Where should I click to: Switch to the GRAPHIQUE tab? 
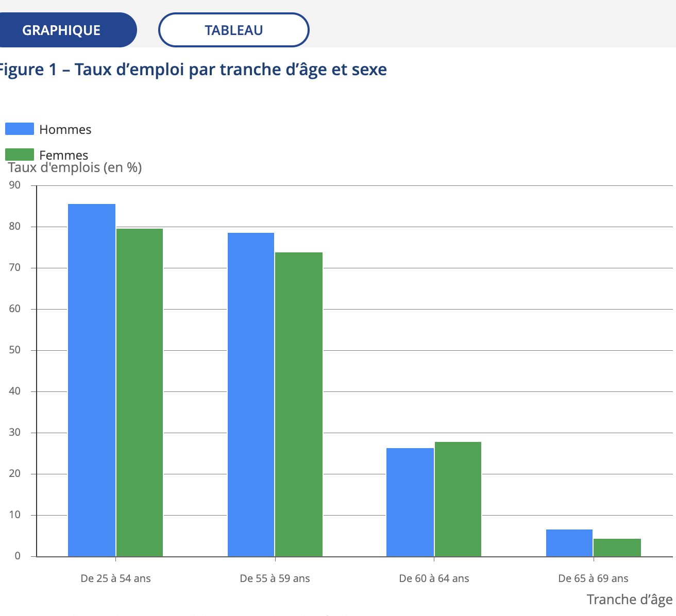pyautogui.click(x=62, y=30)
